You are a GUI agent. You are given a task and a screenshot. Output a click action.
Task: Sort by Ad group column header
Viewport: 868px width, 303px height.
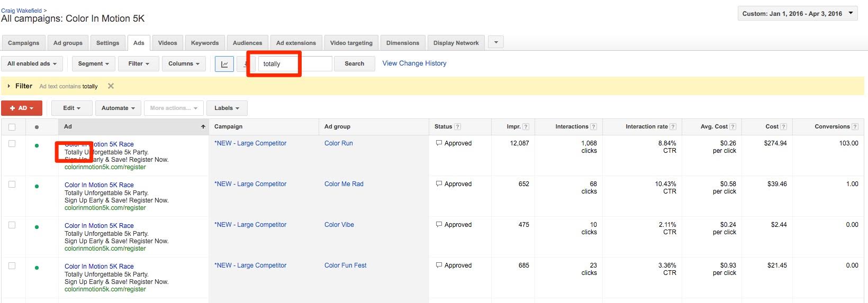tap(338, 127)
